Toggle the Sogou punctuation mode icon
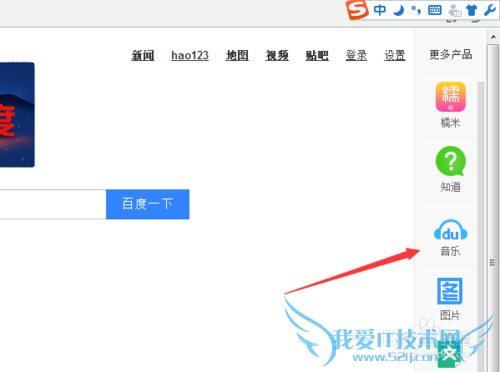The width and height of the screenshot is (500, 372). point(416,10)
